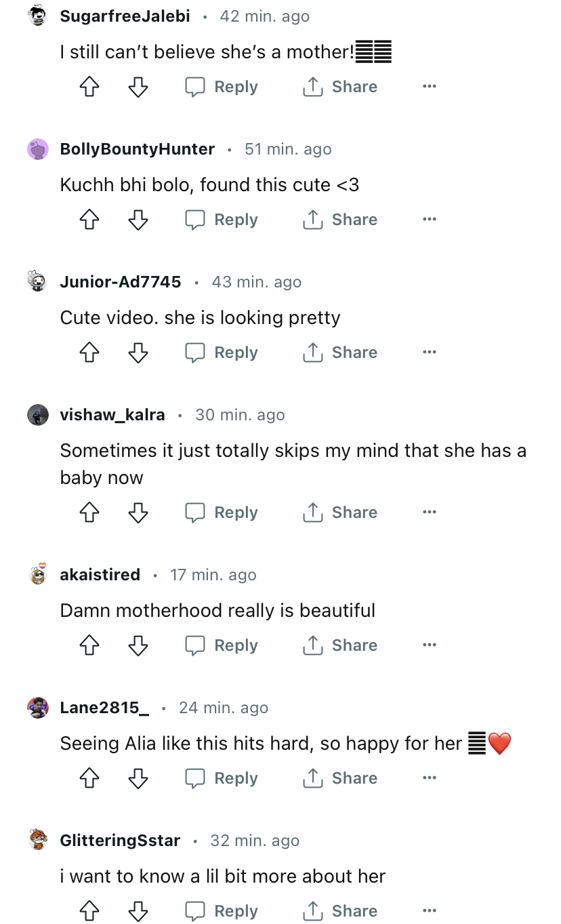This screenshot has height=924, width=561.
Task: Downvote GlitteringSstar's comment
Action: [138, 911]
